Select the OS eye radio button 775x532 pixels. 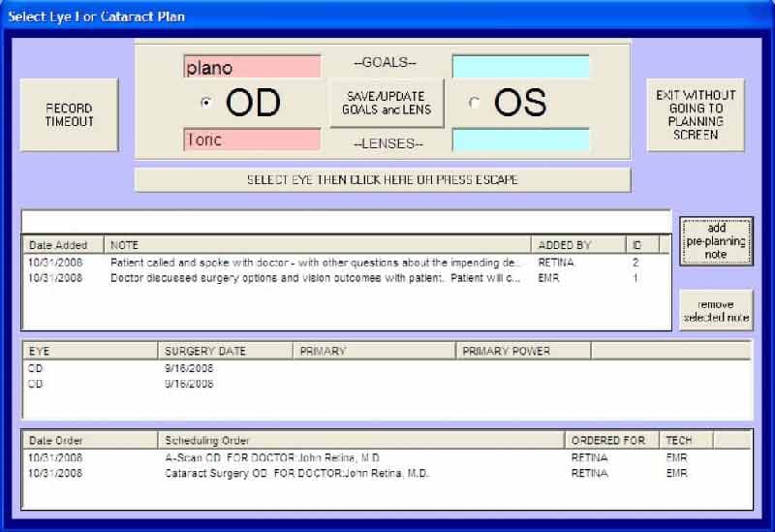474,103
